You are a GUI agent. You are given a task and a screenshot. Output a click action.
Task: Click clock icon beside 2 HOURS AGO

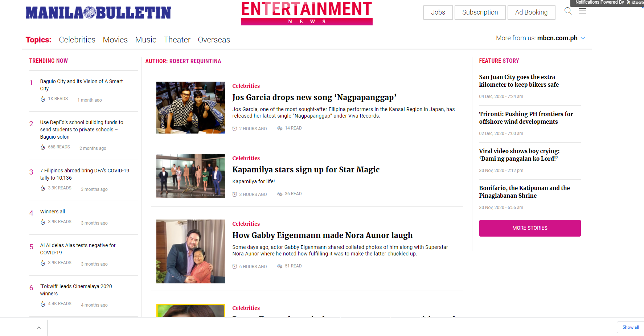coord(235,129)
